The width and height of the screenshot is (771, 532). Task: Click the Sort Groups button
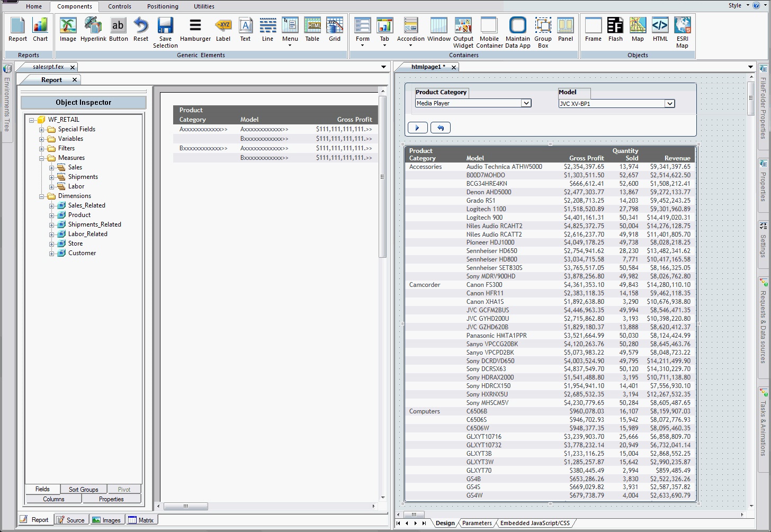(x=83, y=490)
